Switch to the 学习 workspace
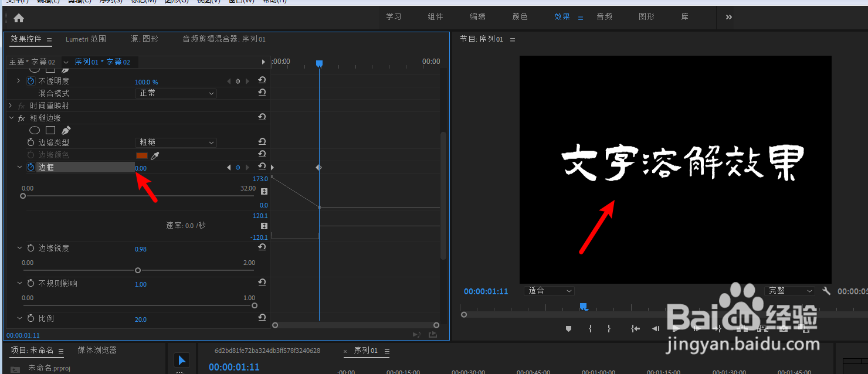Image resolution: width=868 pixels, height=374 pixels. click(x=394, y=17)
